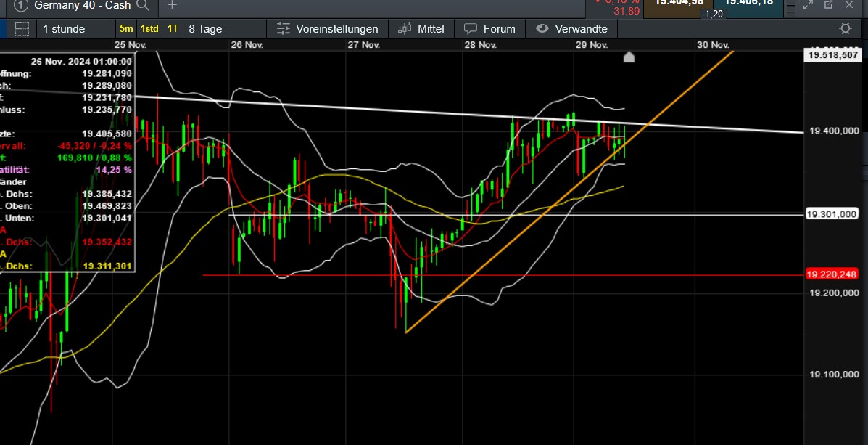Click the expand chart arrows icon
This screenshot has width=868, height=445.
click(809, 6)
